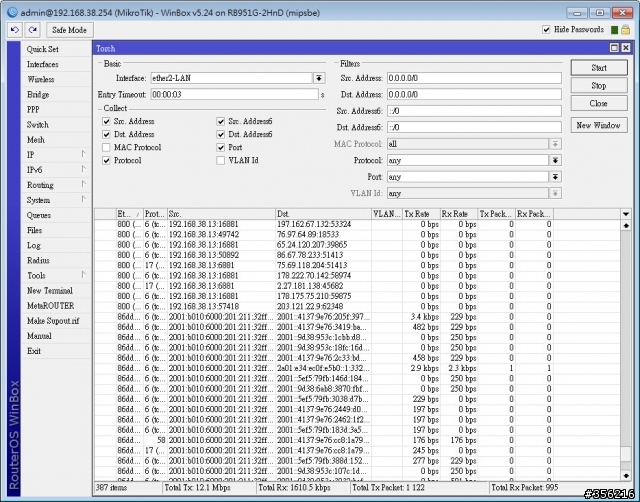Maximize the Torch panel with its restore icon

(614, 48)
